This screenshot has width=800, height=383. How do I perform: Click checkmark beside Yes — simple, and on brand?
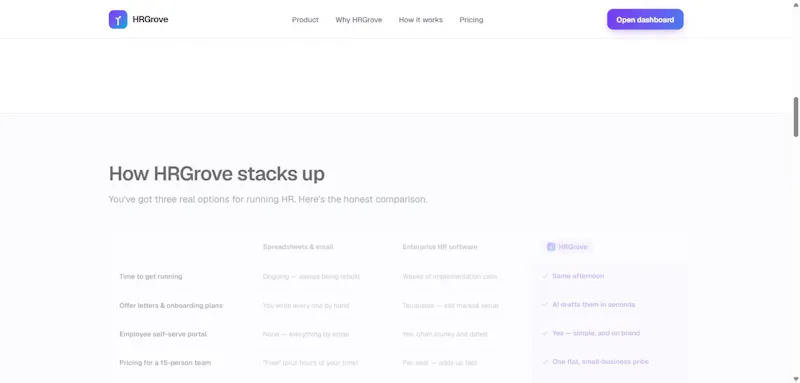[545, 333]
